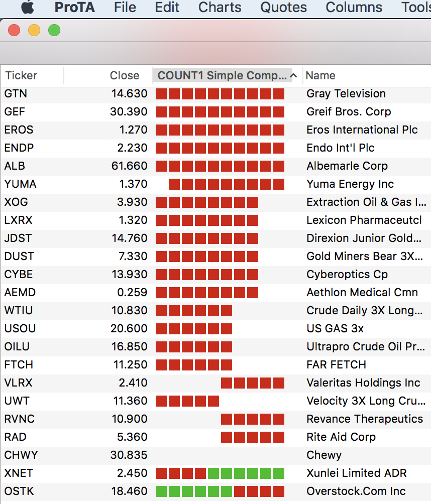Image resolution: width=431 pixels, height=504 pixels.
Task: Select the XOG ticker
Action: point(16,202)
